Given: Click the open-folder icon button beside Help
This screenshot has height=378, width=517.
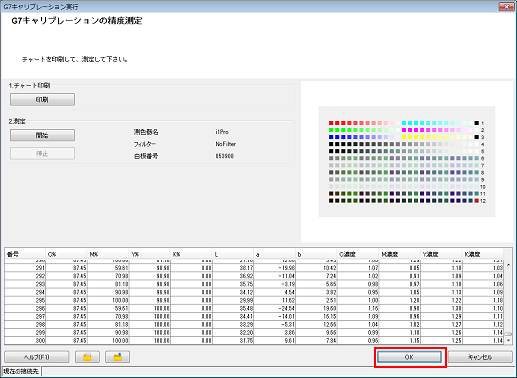Looking at the screenshot, I should pos(87,357).
